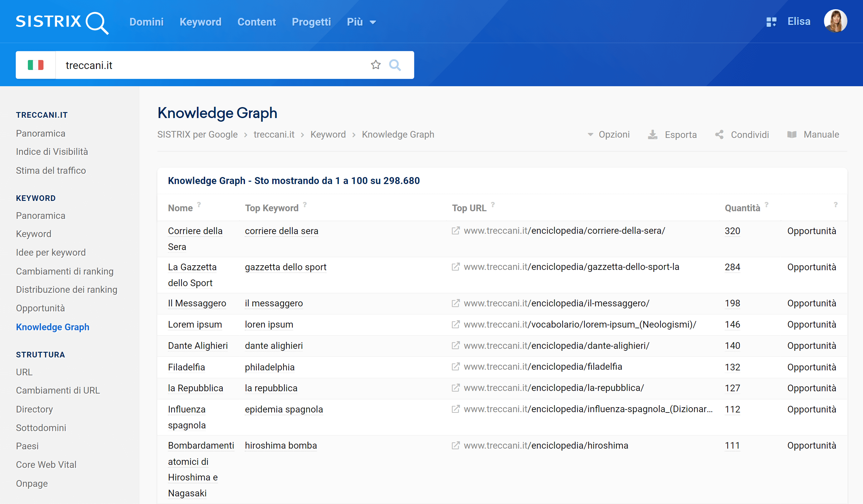Viewport: 863px width, 504px height.
Task: Select the Content navigation tab
Action: click(x=257, y=22)
